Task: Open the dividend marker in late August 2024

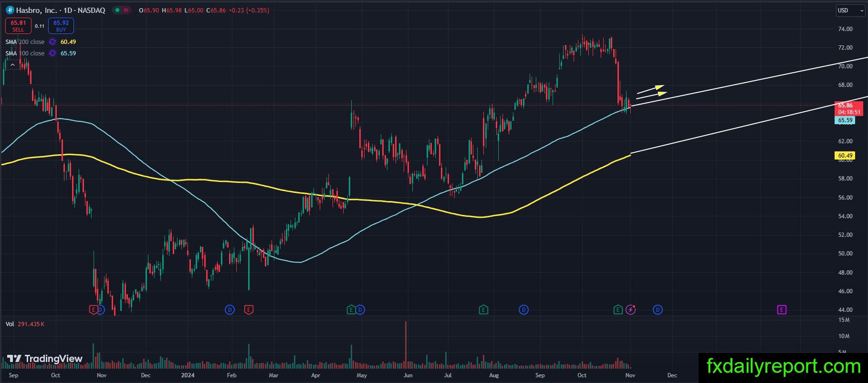Action: (523, 310)
